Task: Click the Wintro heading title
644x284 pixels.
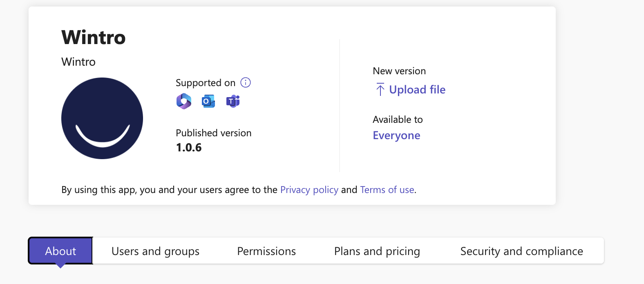Action: pyautogui.click(x=94, y=37)
